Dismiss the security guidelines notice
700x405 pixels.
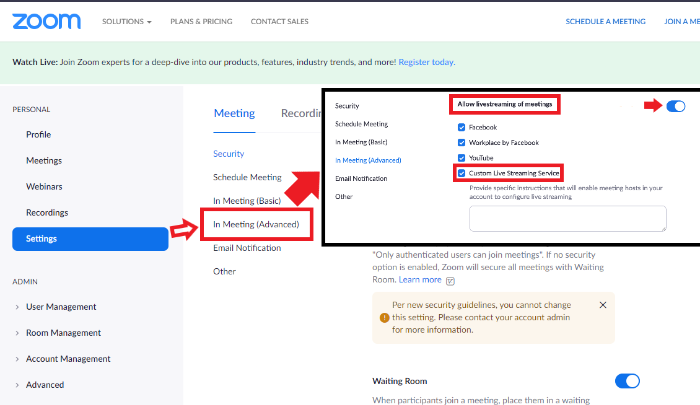click(603, 305)
